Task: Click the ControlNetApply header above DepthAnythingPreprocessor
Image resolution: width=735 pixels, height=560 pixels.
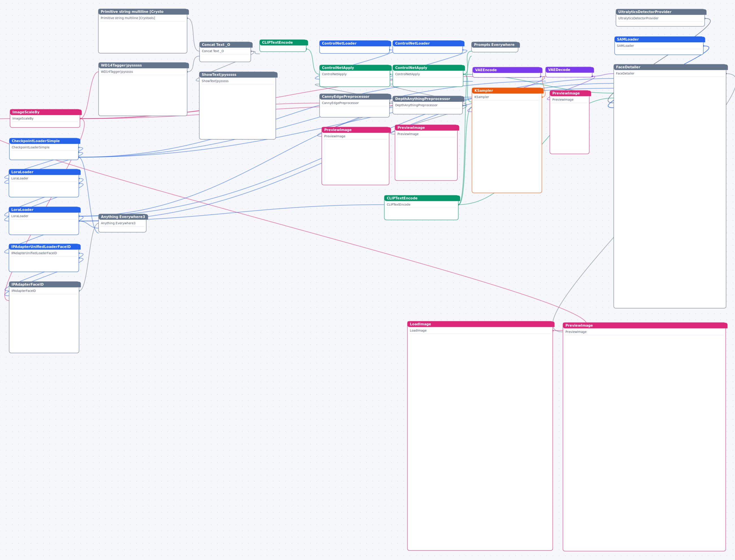Action: point(429,68)
